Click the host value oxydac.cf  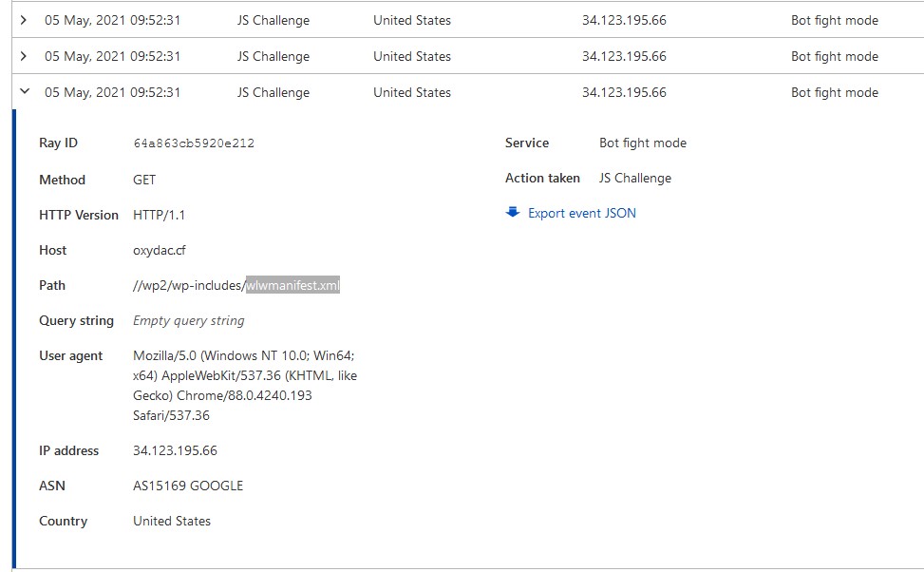click(160, 250)
